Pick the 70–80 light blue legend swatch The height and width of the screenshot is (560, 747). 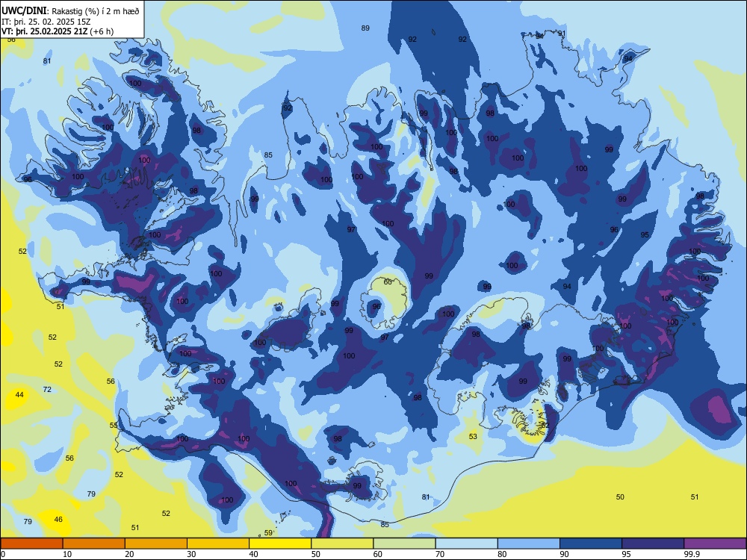point(466,544)
